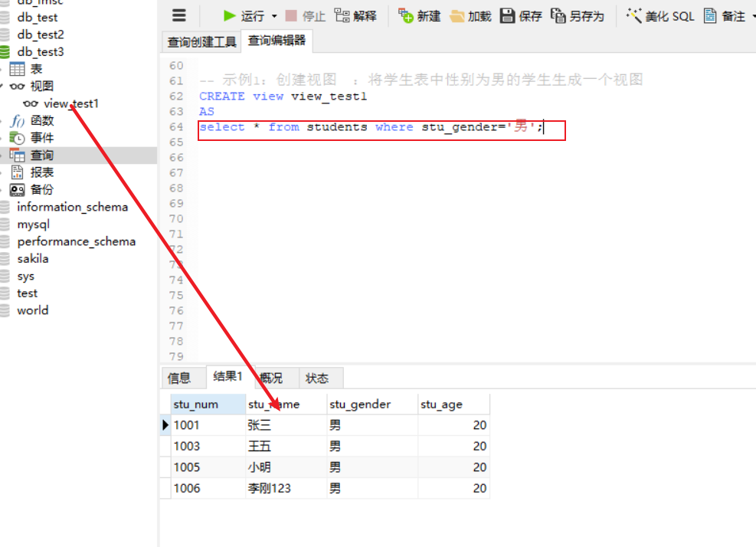Image resolution: width=756 pixels, height=547 pixels.
Task: Load a file with 加载
Action: [x=470, y=16]
